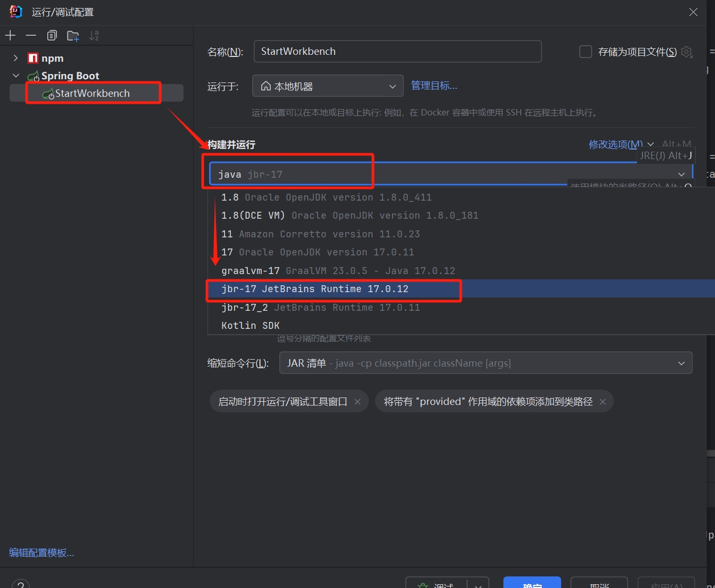Open the 修改选项 menu

[x=621, y=144]
